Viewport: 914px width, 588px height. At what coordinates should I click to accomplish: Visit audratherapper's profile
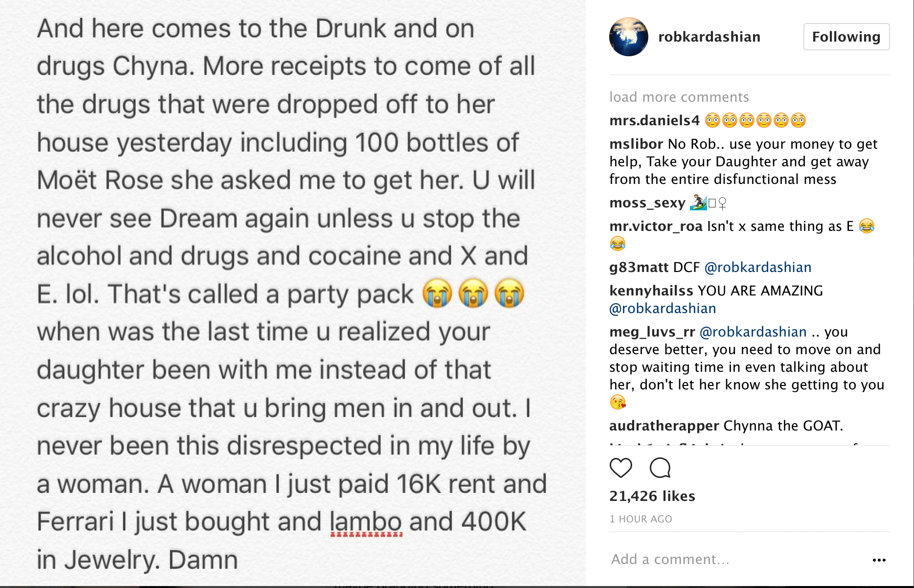[664, 426]
